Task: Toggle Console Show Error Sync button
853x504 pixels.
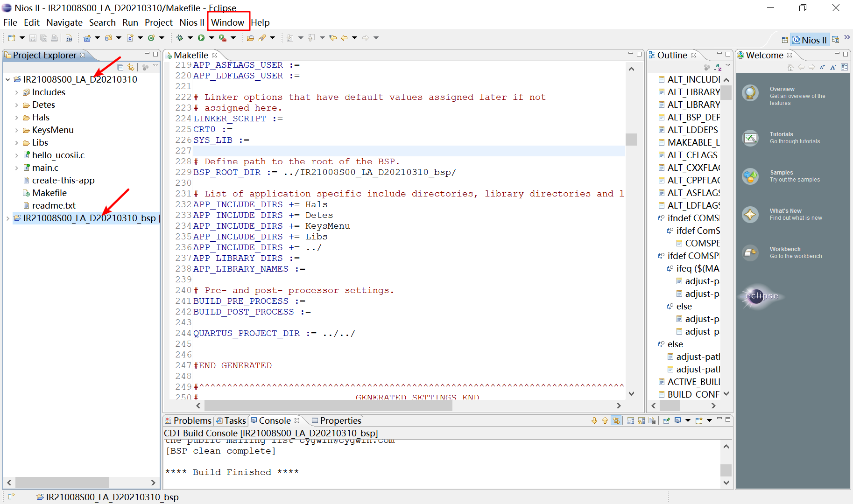Action: [616, 420]
